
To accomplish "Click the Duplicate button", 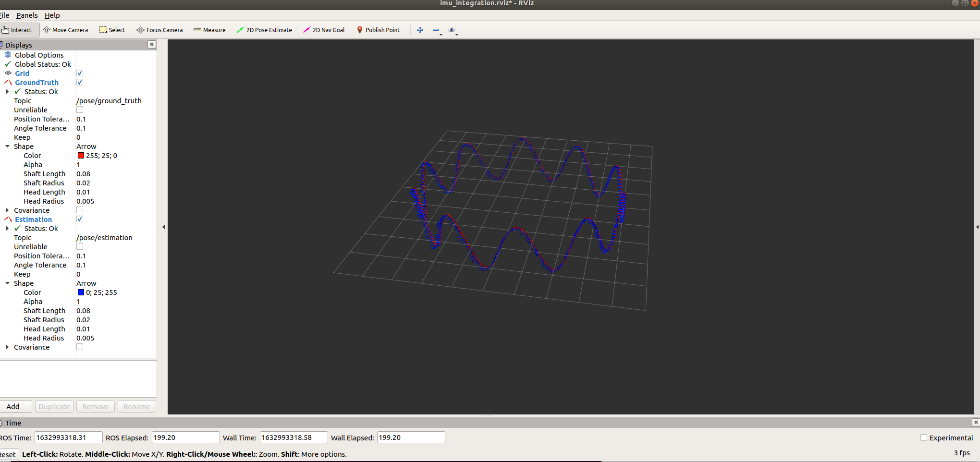I will click(x=54, y=406).
